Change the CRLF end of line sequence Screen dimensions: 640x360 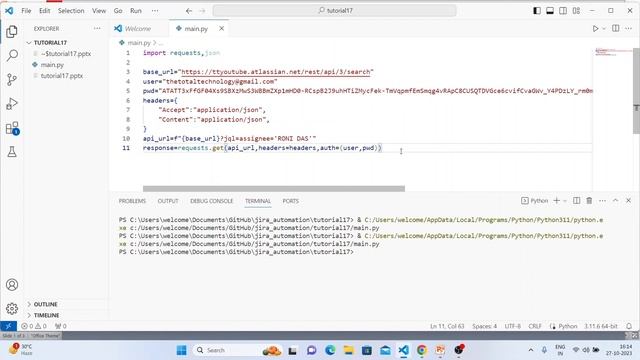535,326
